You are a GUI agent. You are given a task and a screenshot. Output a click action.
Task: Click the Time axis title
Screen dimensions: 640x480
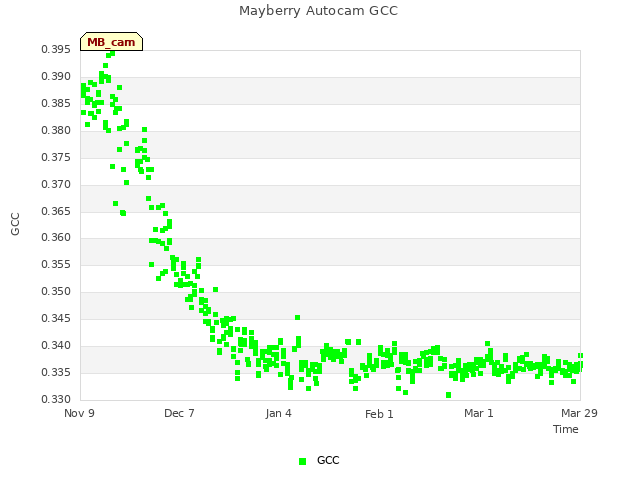click(566, 429)
